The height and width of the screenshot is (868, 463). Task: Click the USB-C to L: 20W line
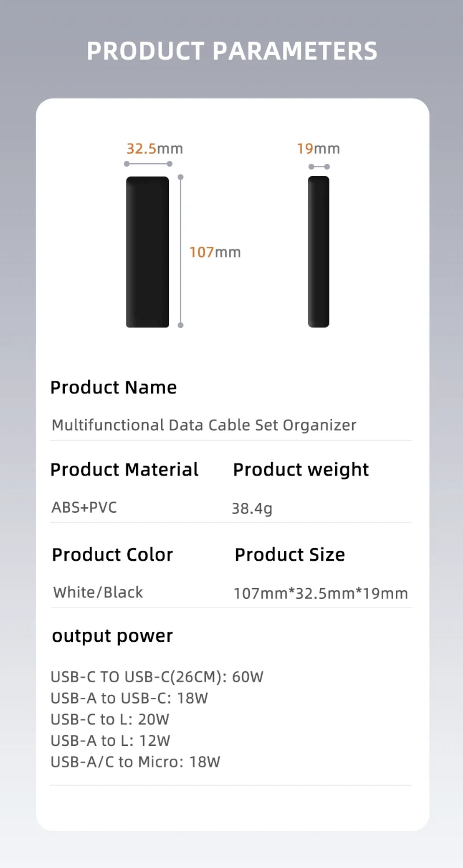tap(110, 719)
